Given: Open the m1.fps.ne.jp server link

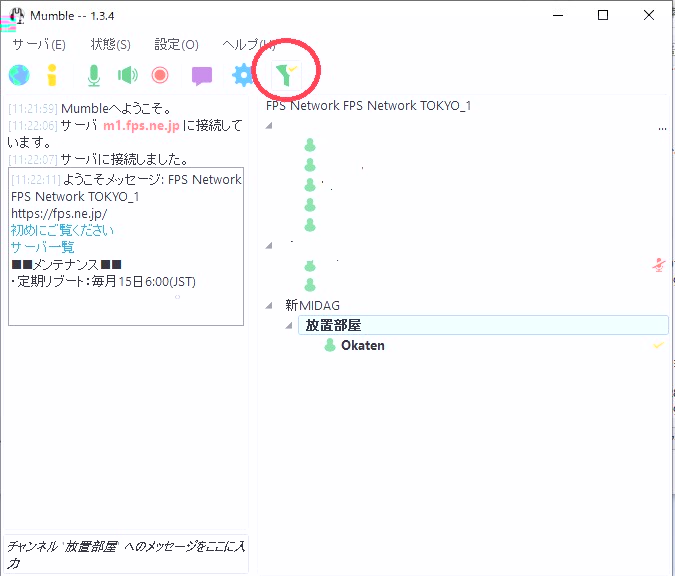Looking at the screenshot, I should tap(141, 125).
